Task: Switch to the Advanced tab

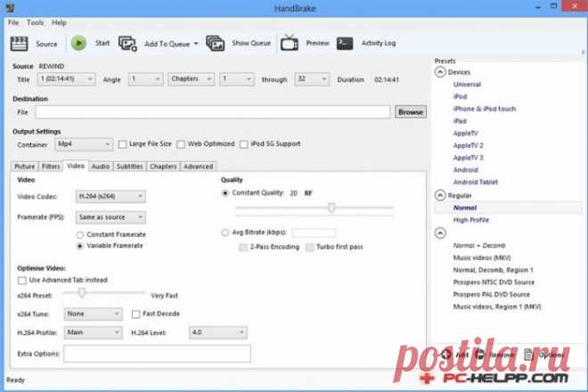Action: (x=199, y=167)
